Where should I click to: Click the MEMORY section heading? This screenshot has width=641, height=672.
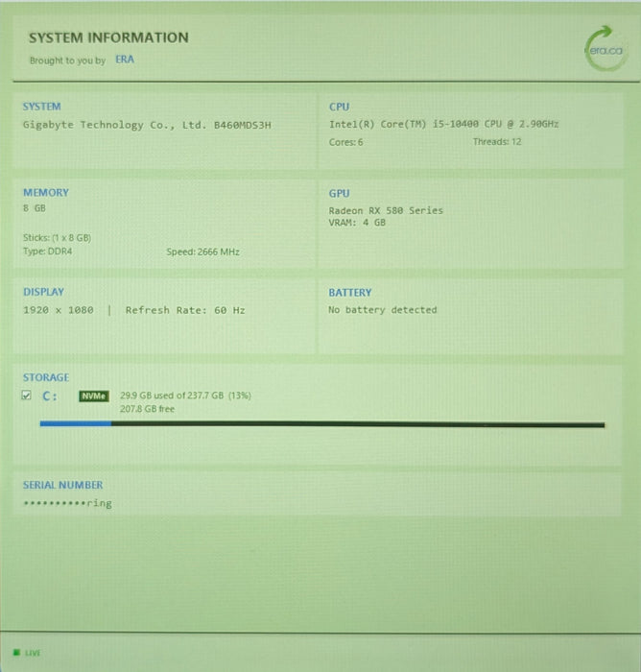point(46,192)
